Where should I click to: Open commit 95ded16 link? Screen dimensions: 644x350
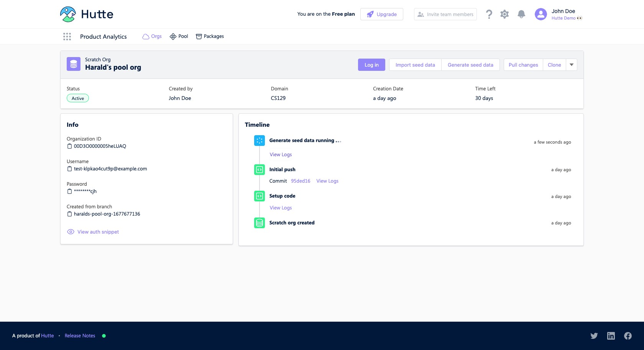coord(301,181)
